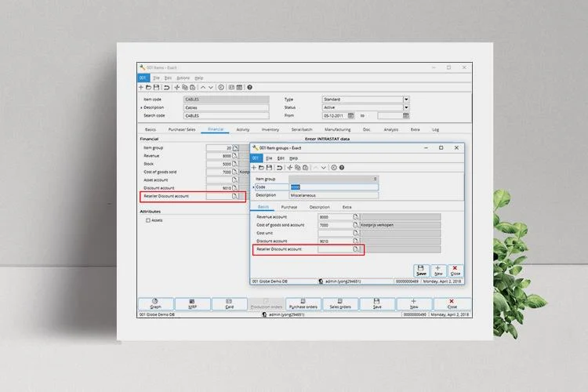The image size is (588, 392).
Task: Click the browse icon beside Stock field
Action: pyautogui.click(x=235, y=164)
